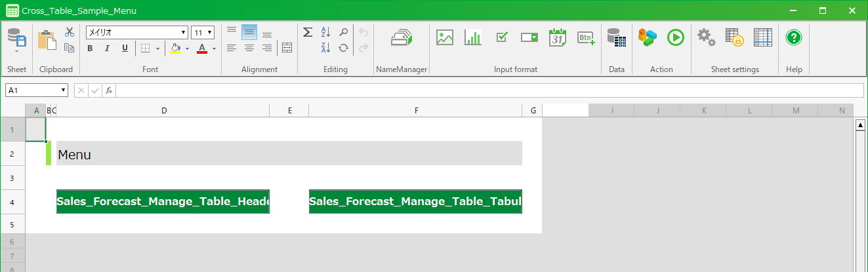Screen dimensions: 868x272
Task: Insert an image input format
Action: pyautogui.click(x=445, y=38)
